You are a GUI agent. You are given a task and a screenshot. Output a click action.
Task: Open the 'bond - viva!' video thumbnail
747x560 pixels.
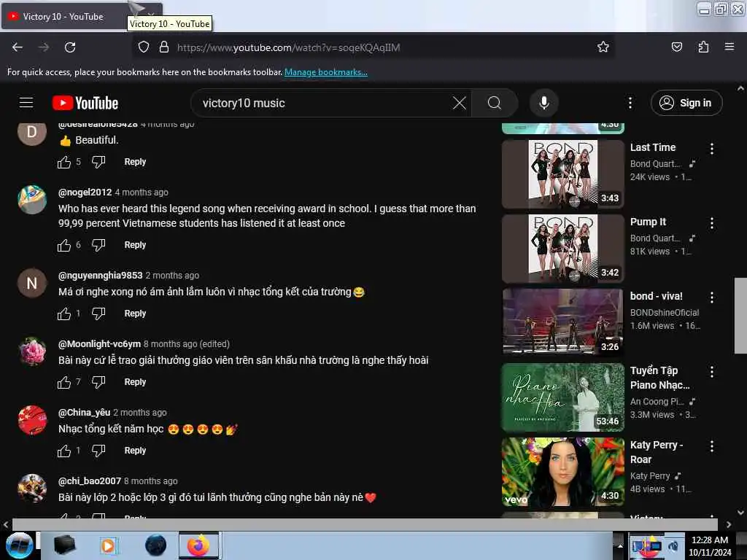(562, 323)
